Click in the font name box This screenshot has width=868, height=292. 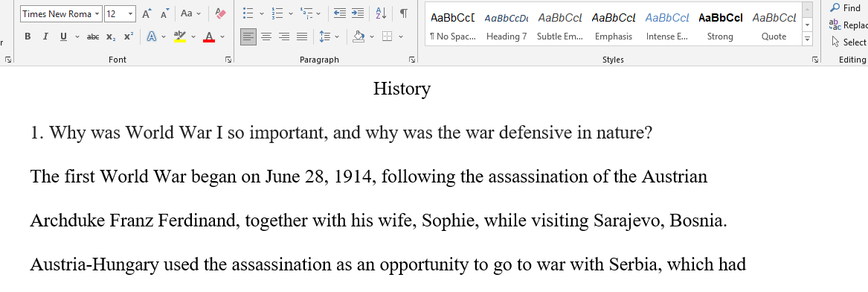click(x=57, y=14)
